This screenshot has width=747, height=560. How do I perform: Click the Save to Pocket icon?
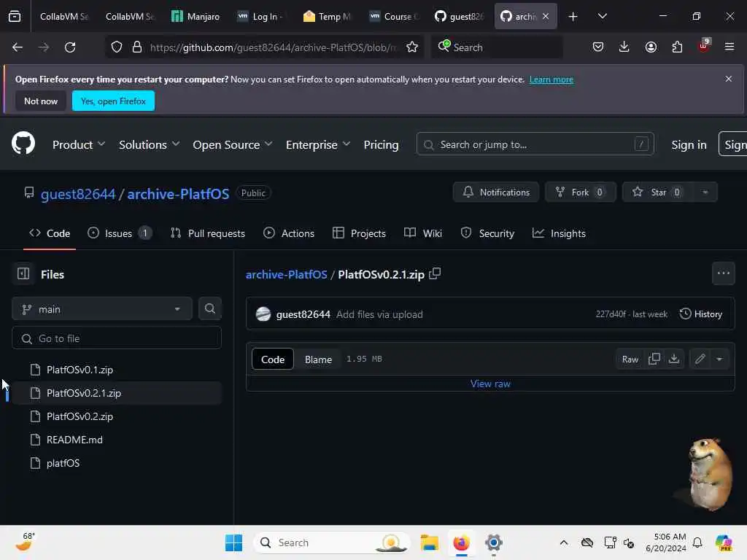coord(598,47)
